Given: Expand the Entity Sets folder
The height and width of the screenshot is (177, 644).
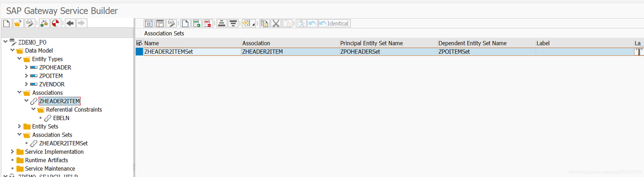Looking at the screenshot, I should tap(19, 126).
